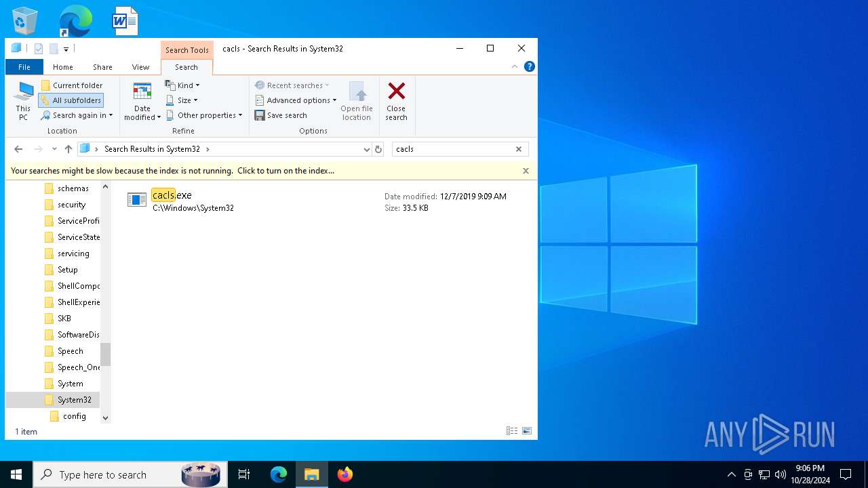This screenshot has height=488, width=868.
Task: Switch to Details view layout icon
Action: (x=512, y=431)
